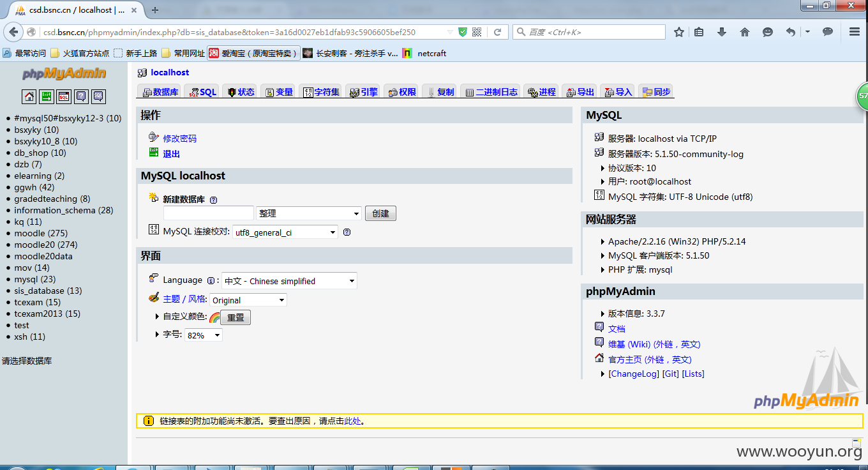This screenshot has height=470, width=868.
Task: Open the browser hamburger menu
Action: [855, 32]
